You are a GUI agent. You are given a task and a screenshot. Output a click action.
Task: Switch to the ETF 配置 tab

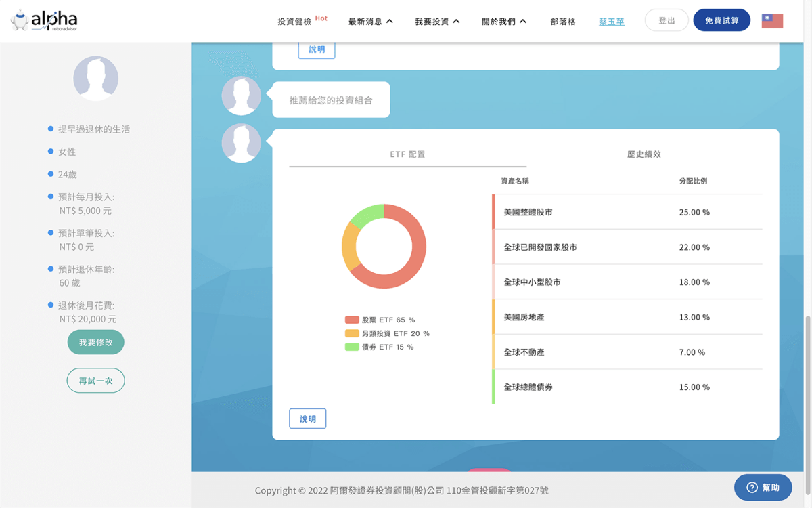408,154
